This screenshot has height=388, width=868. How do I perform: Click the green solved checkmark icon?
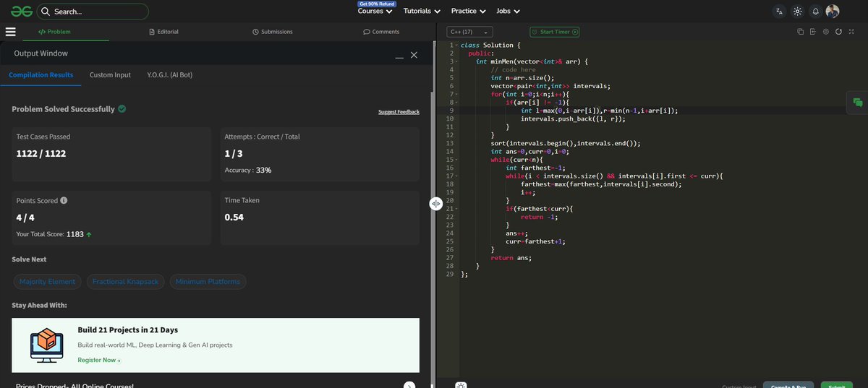coord(122,109)
